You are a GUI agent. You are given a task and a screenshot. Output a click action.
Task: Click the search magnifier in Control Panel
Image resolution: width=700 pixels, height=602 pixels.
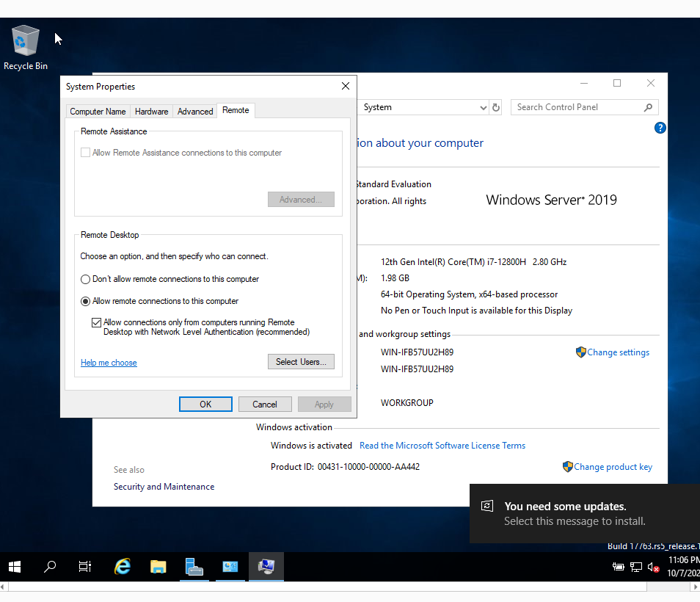pyautogui.click(x=648, y=107)
